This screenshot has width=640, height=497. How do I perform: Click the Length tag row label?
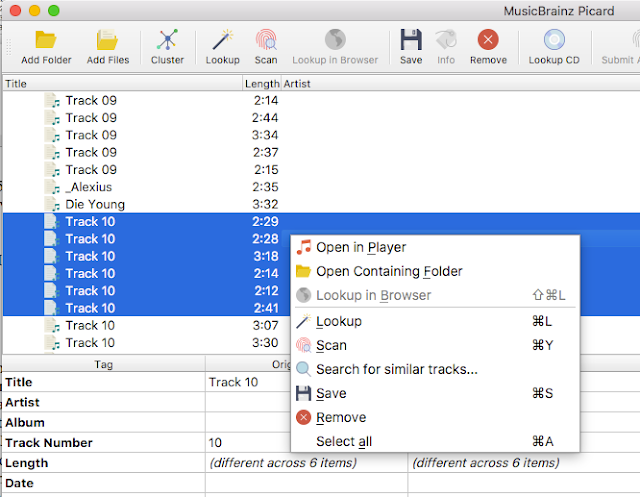27,463
